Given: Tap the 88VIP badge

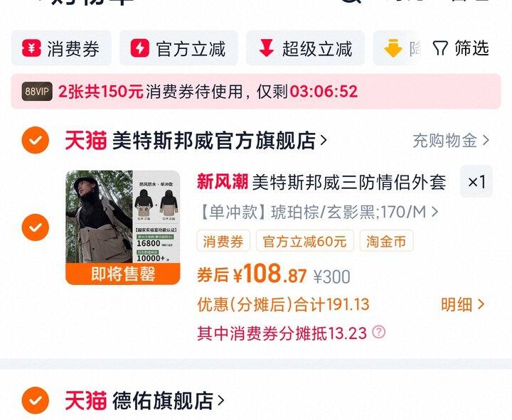Looking at the screenshot, I should point(37,92).
